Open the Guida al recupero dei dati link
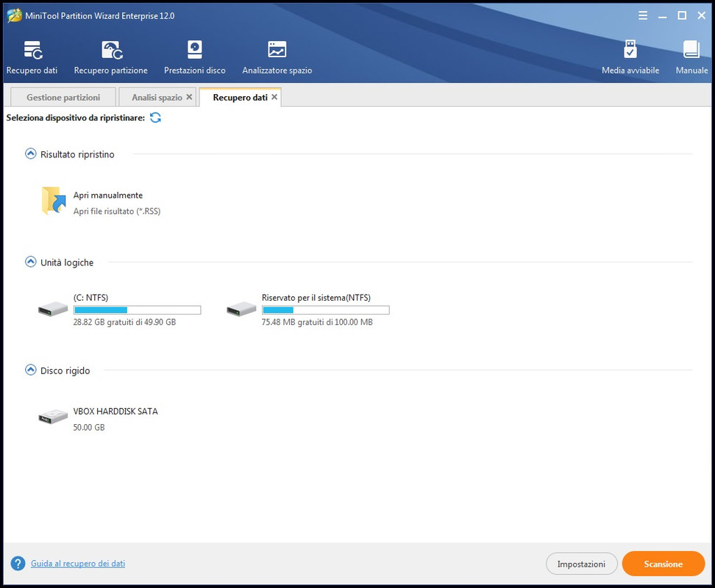The image size is (715, 588). (78, 564)
